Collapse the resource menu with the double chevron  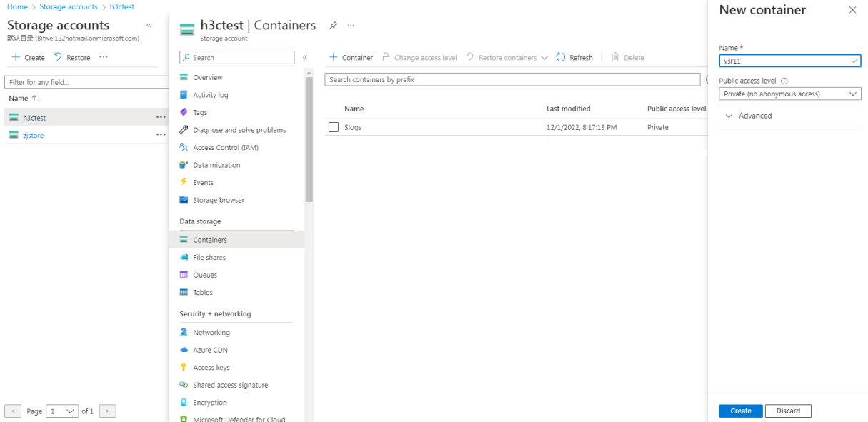[x=305, y=58]
